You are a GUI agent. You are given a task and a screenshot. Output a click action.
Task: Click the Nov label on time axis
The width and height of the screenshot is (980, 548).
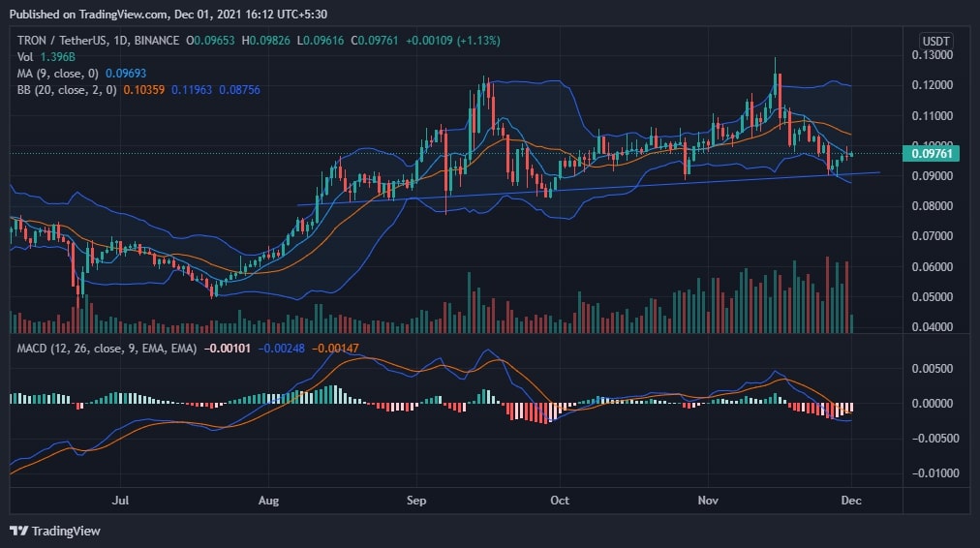click(708, 501)
